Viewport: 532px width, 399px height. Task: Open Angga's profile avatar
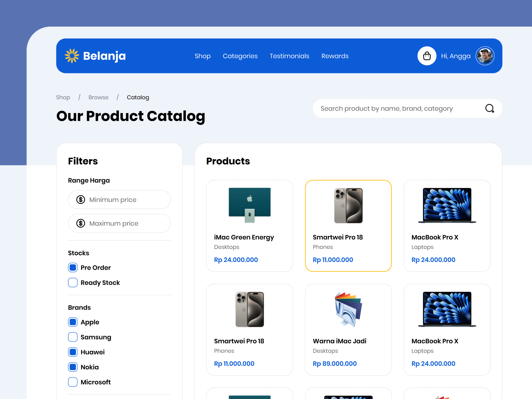point(485,56)
